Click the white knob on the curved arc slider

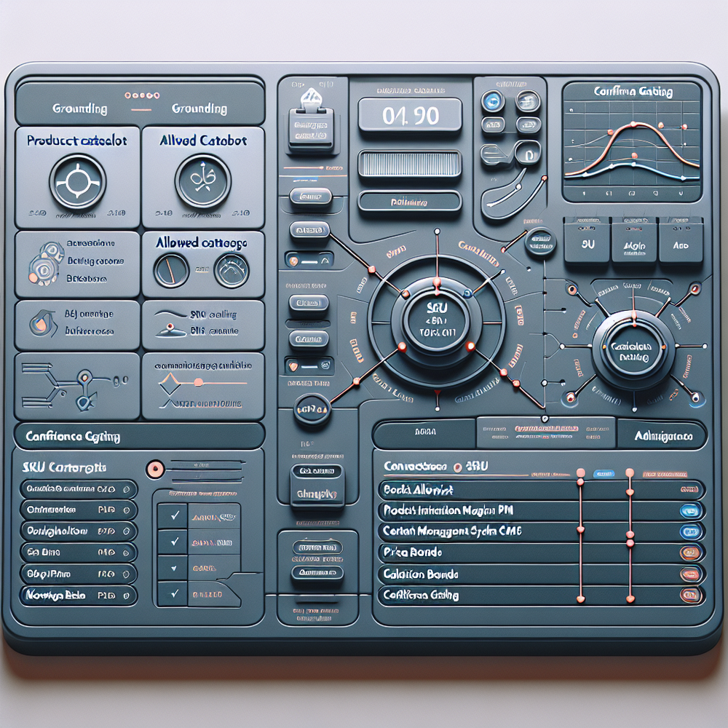518,186
